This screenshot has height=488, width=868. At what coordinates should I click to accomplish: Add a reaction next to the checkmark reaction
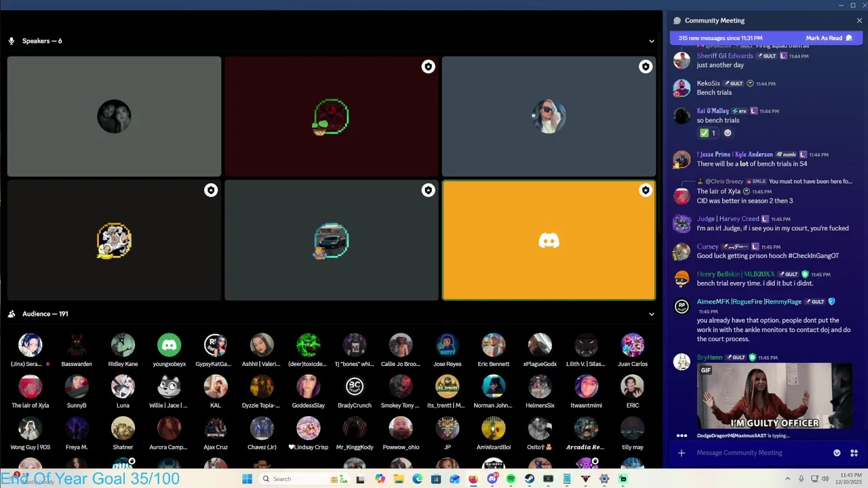coord(728,133)
